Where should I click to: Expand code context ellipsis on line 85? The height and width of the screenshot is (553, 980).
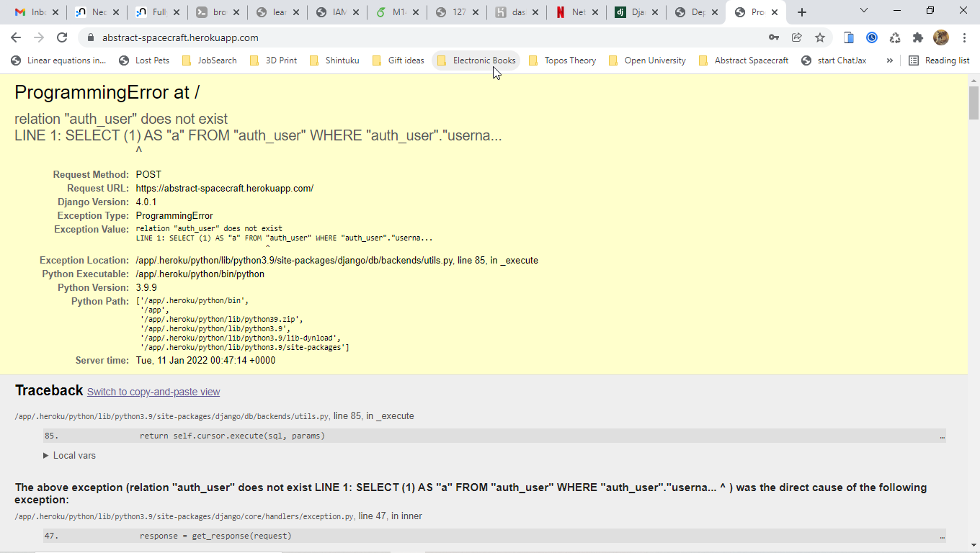point(943,436)
